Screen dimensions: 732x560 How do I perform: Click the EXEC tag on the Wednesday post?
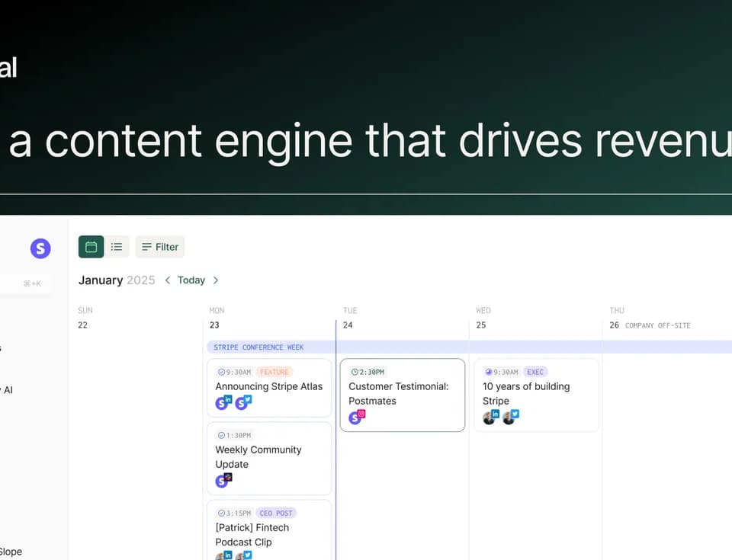point(535,372)
